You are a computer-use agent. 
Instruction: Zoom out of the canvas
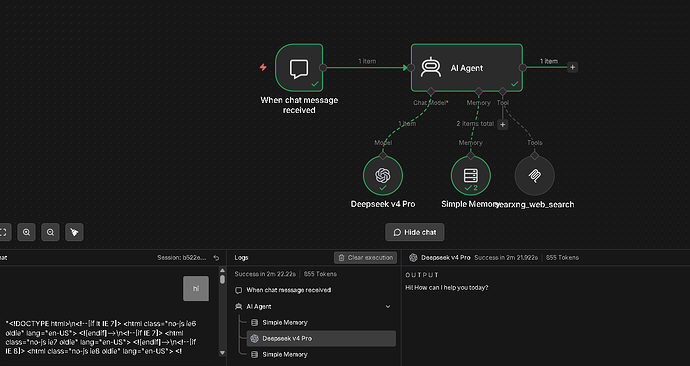[50, 232]
